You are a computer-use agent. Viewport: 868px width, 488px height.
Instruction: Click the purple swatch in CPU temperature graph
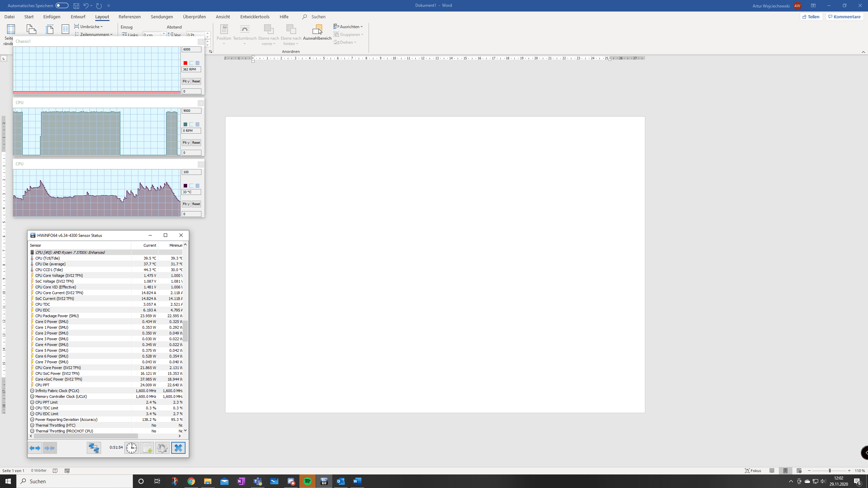(185, 186)
